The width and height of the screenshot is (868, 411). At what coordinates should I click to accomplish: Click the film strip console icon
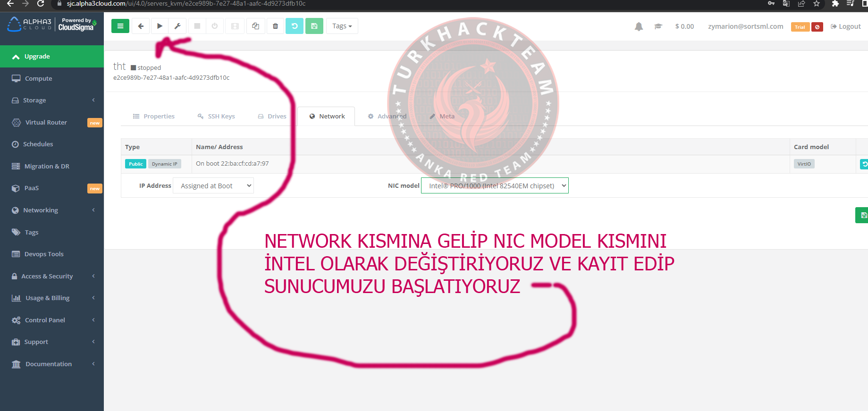pos(235,26)
